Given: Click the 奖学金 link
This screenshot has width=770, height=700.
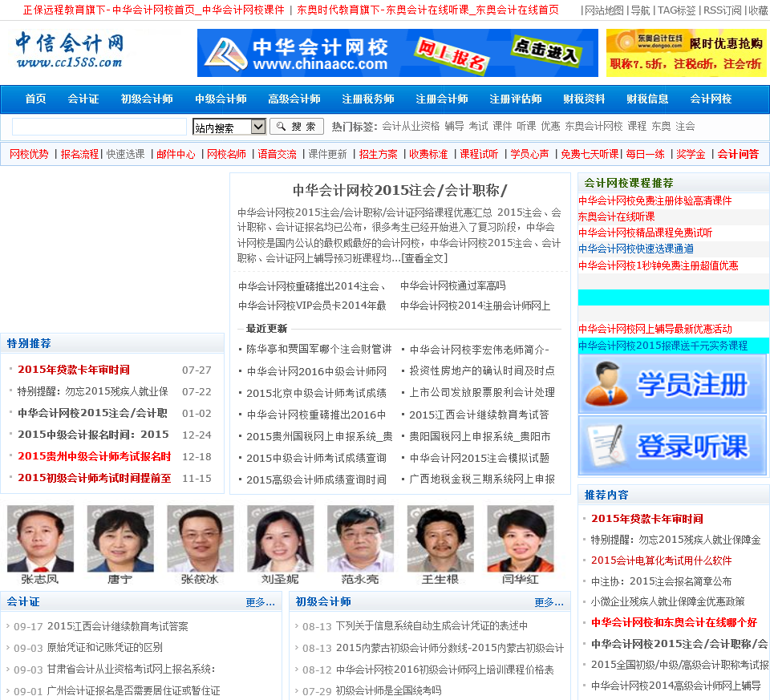Looking at the screenshot, I should pos(691,154).
